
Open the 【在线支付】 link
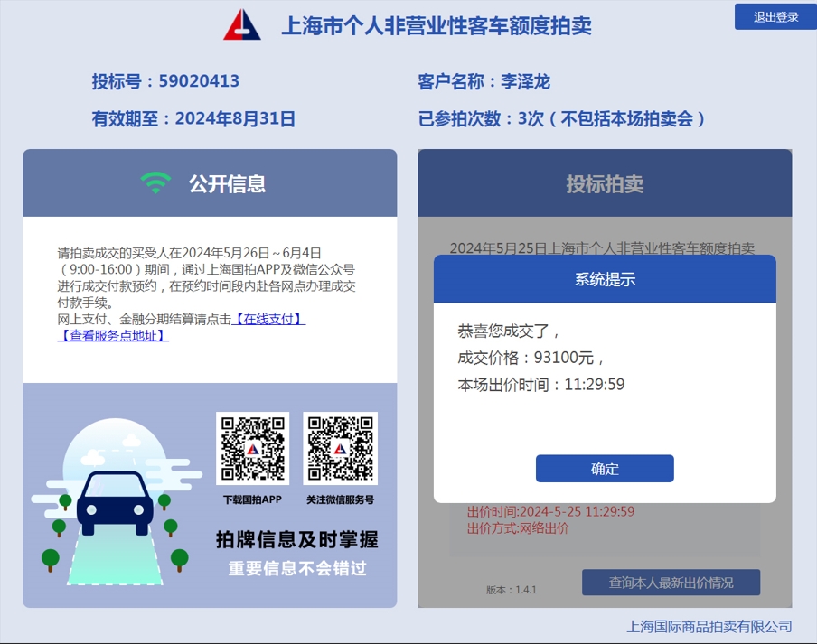(x=268, y=319)
